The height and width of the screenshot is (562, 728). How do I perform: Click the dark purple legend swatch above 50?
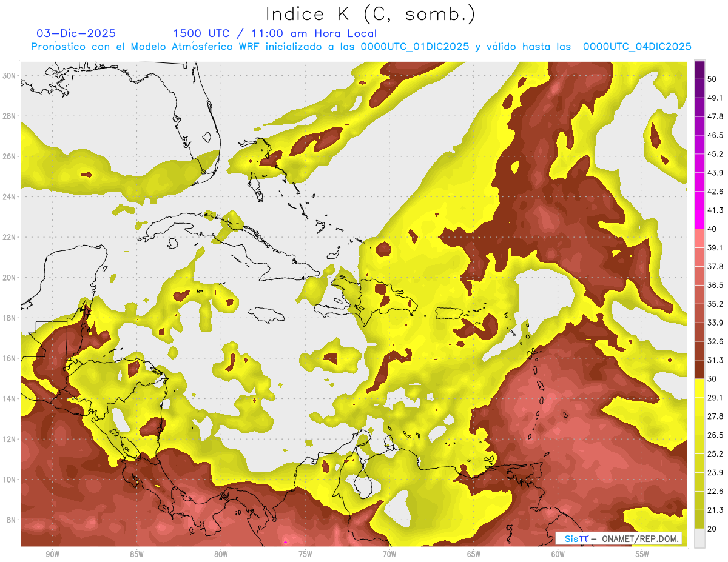(699, 70)
